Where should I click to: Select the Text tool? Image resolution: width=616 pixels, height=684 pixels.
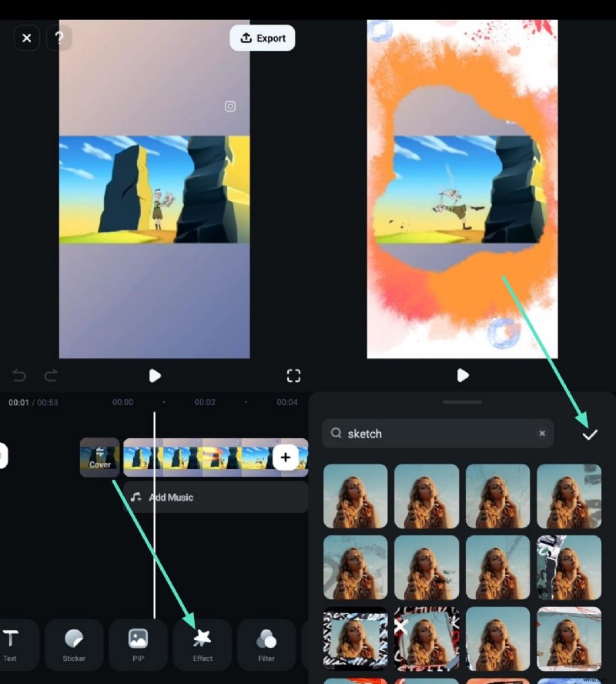pyautogui.click(x=11, y=645)
